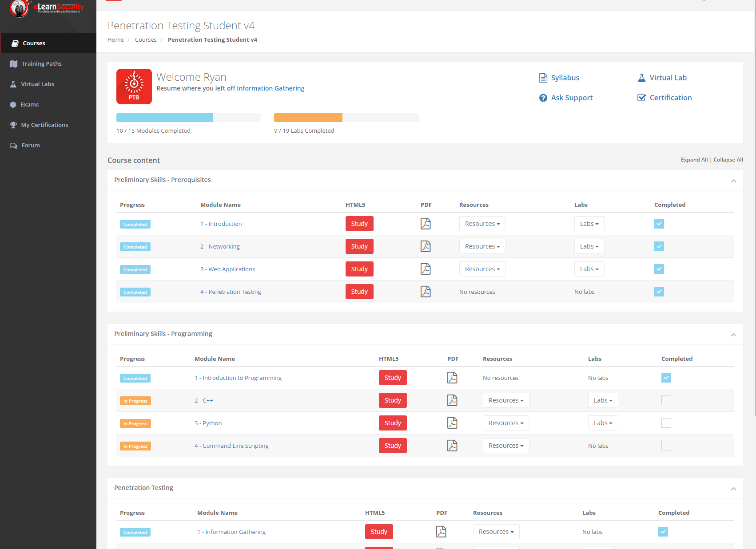Click the PTS course logo
The width and height of the screenshot is (756, 549).
pyautogui.click(x=134, y=87)
